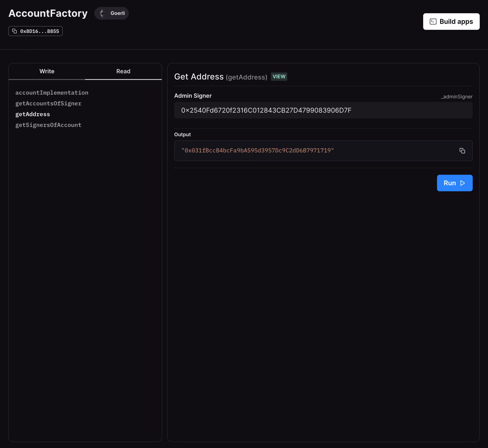488x448 pixels.
Task: Click the AccountFactory contract title
Action: coord(48,13)
